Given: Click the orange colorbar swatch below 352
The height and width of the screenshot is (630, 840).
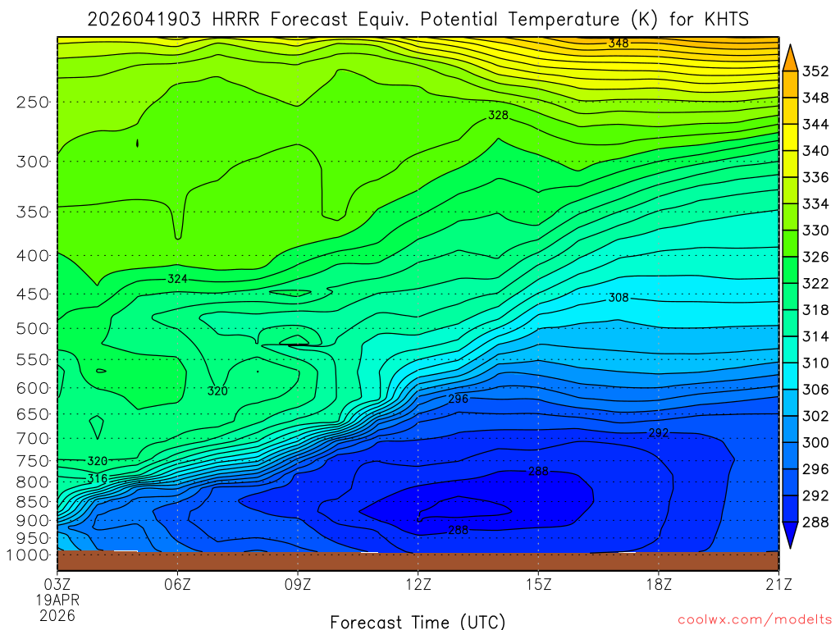Looking at the screenshot, I should pos(790,84).
